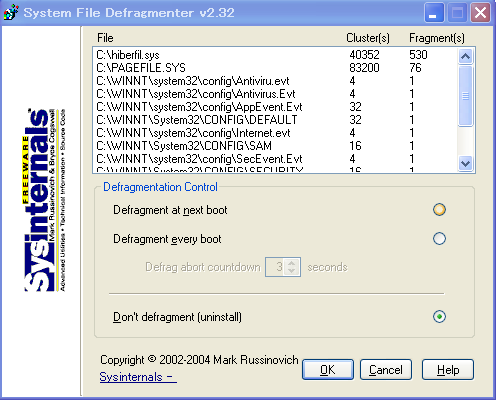Select Defragment at next boot option
The height and width of the screenshot is (400, 496).
tap(439, 210)
